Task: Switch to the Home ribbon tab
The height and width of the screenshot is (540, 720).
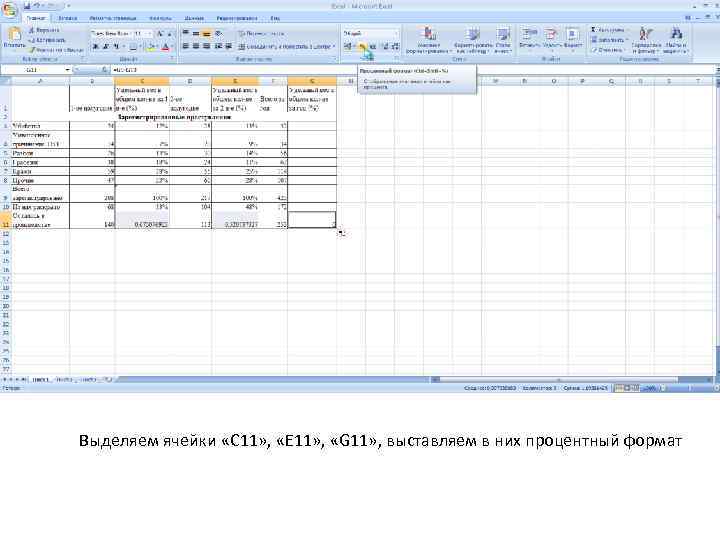Action: [36, 18]
